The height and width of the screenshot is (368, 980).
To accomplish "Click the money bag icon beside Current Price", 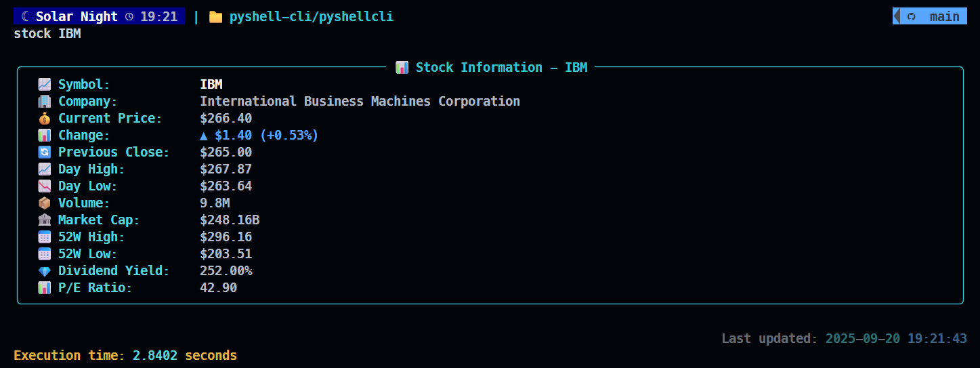I will click(x=44, y=119).
